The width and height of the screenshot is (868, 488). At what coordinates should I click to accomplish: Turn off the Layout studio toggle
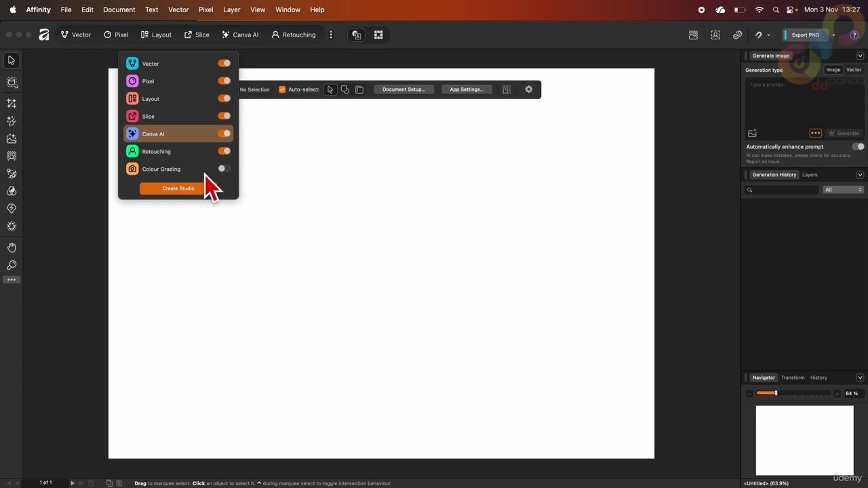[x=224, y=98]
